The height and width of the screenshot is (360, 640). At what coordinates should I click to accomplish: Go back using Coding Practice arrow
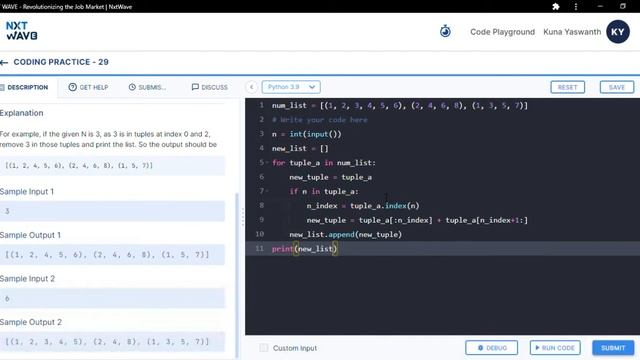click(x=4, y=62)
